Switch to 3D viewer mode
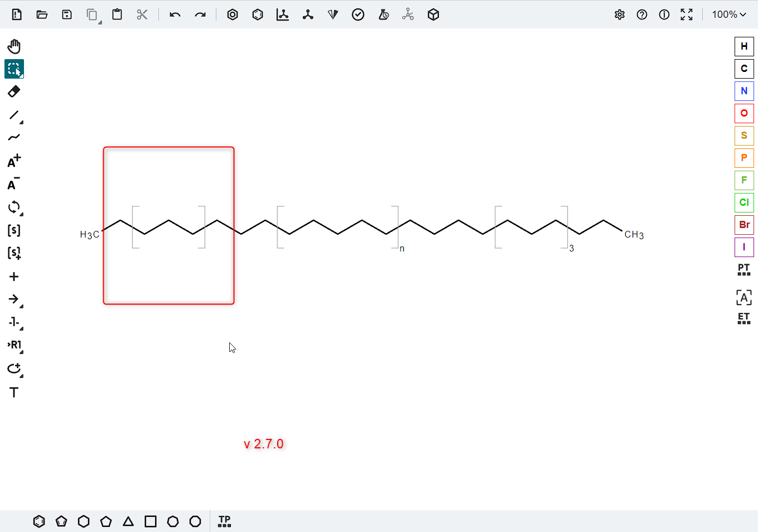This screenshot has height=532, width=758. (x=433, y=14)
